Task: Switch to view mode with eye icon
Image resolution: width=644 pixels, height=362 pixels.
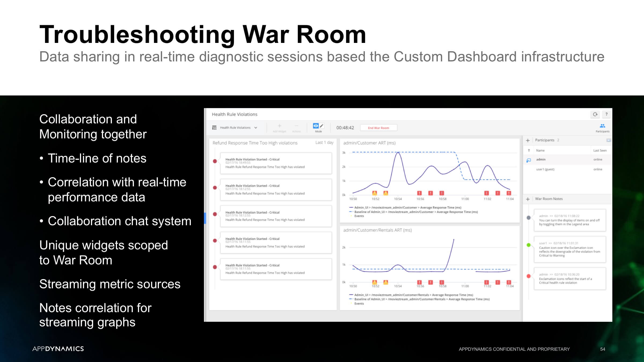Action: (x=316, y=126)
